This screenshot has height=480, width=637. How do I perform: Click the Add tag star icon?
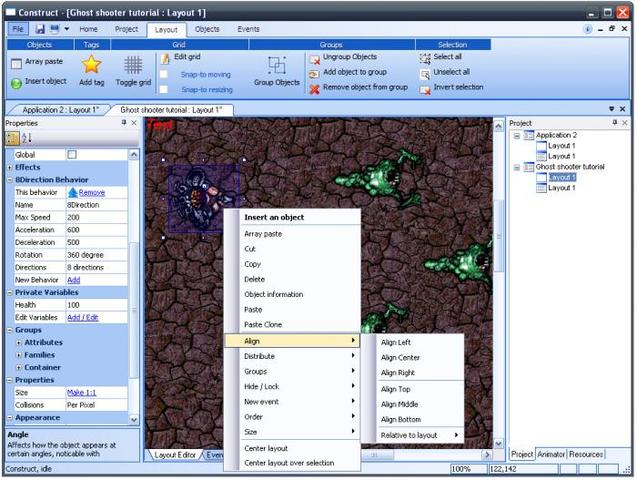(x=91, y=64)
